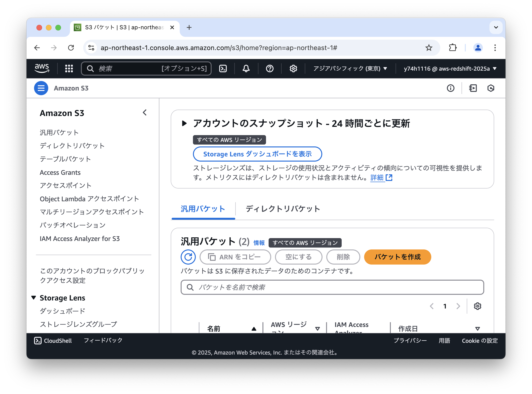Expand the account snapshot section
The image size is (532, 394).
(184, 123)
